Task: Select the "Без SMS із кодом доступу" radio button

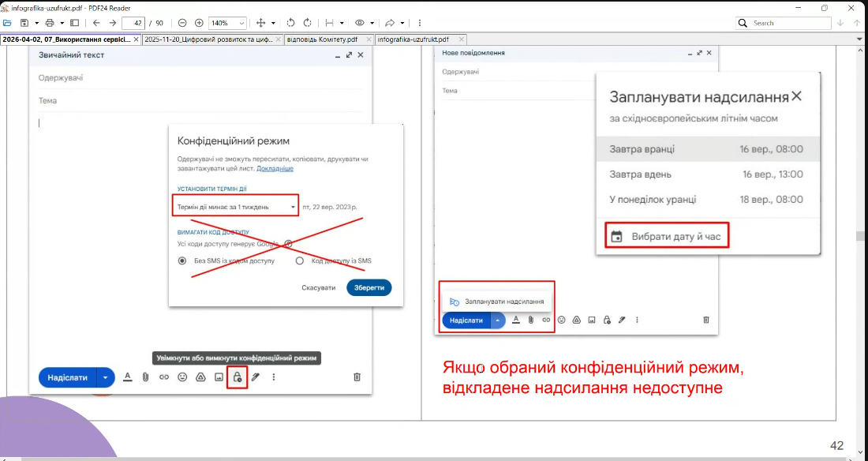Action: pyautogui.click(x=182, y=260)
